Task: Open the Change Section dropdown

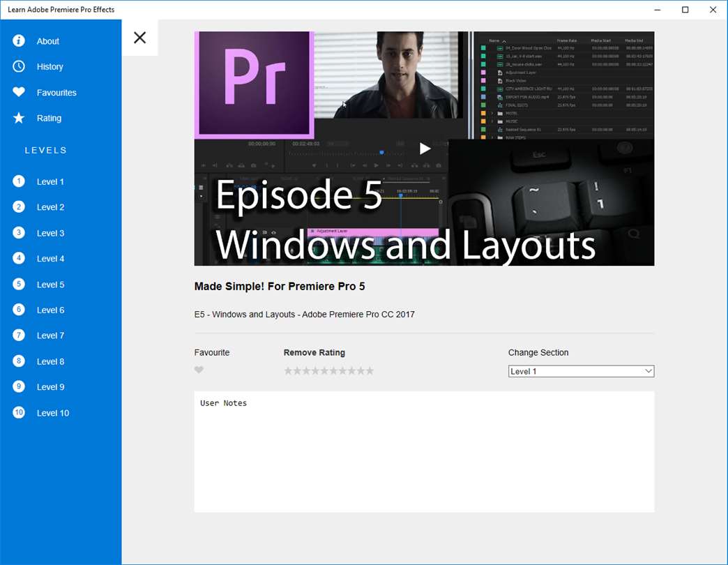Action: tap(581, 371)
